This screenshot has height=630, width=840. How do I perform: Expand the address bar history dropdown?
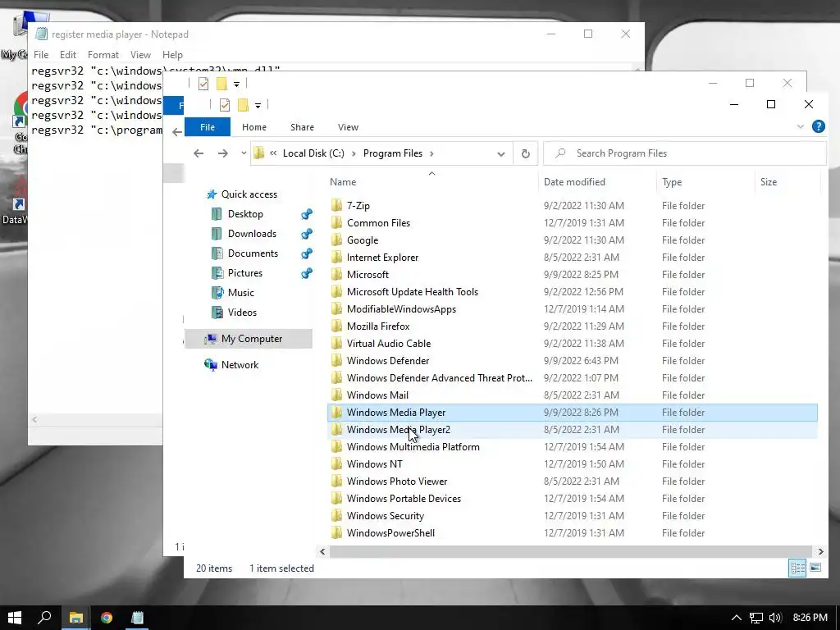501,153
